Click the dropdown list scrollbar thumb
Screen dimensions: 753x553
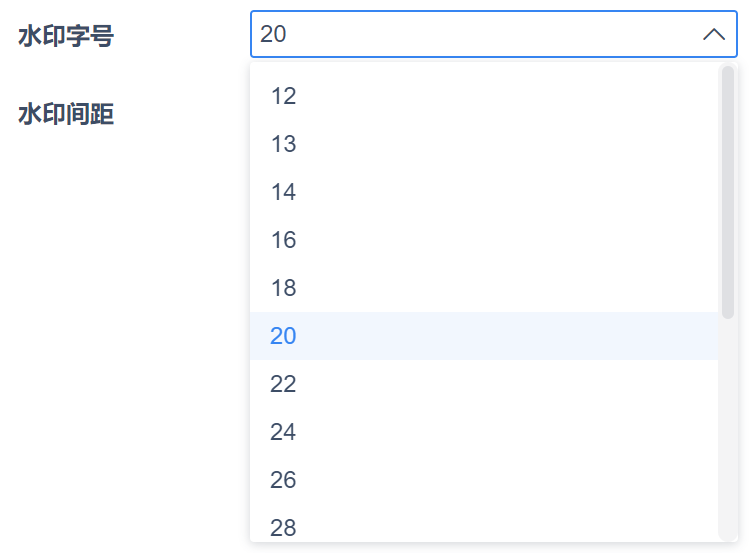tap(727, 190)
